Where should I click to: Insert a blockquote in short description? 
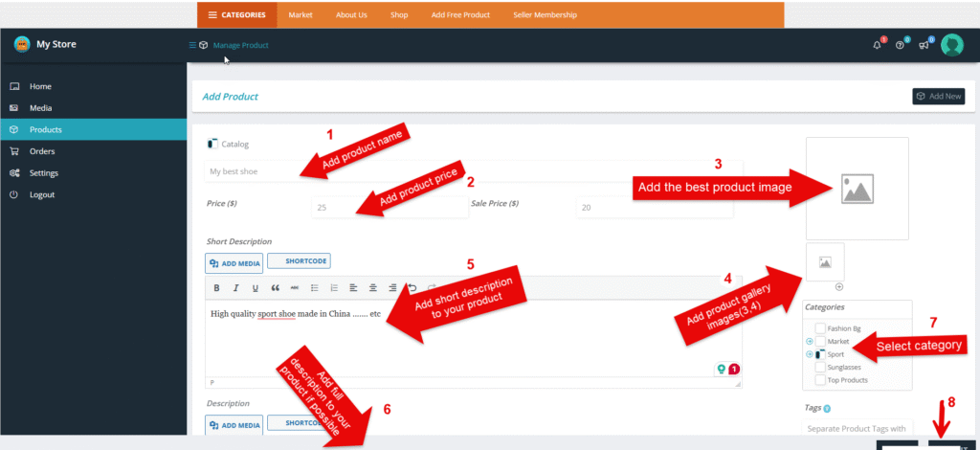point(275,287)
